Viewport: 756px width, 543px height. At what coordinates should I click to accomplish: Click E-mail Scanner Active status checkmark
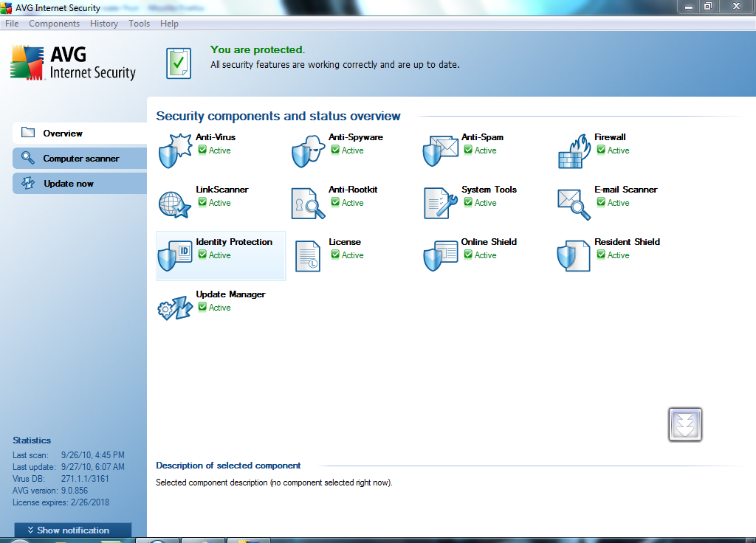point(601,202)
